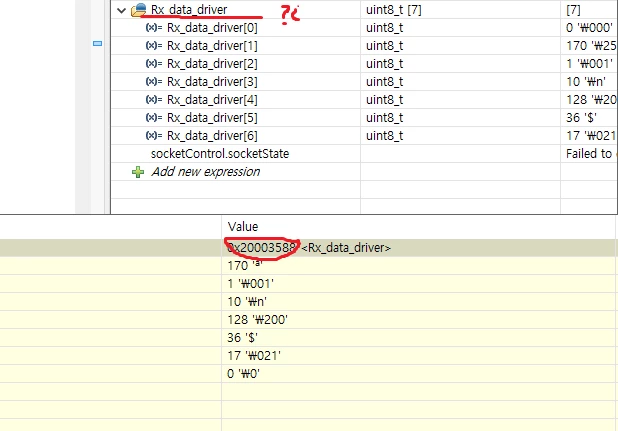Click lower pane value 0 '₩0'
The width and height of the screenshot is (618, 431).
[243, 373]
